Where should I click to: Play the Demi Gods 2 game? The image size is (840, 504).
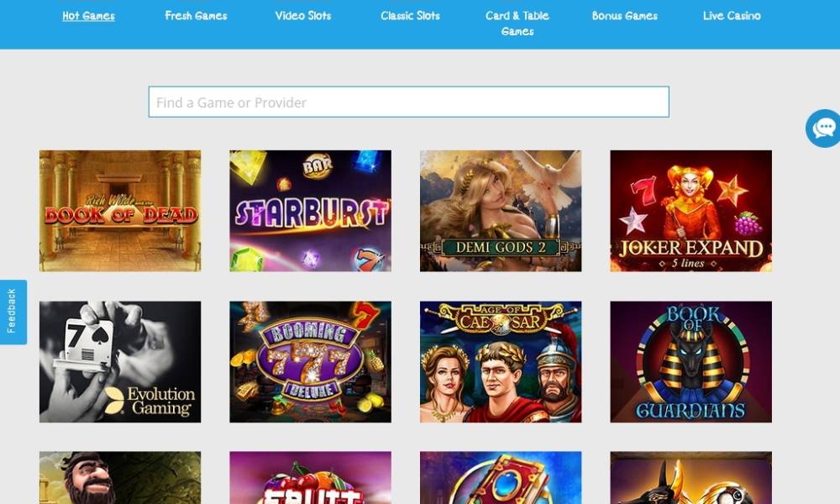[501, 211]
